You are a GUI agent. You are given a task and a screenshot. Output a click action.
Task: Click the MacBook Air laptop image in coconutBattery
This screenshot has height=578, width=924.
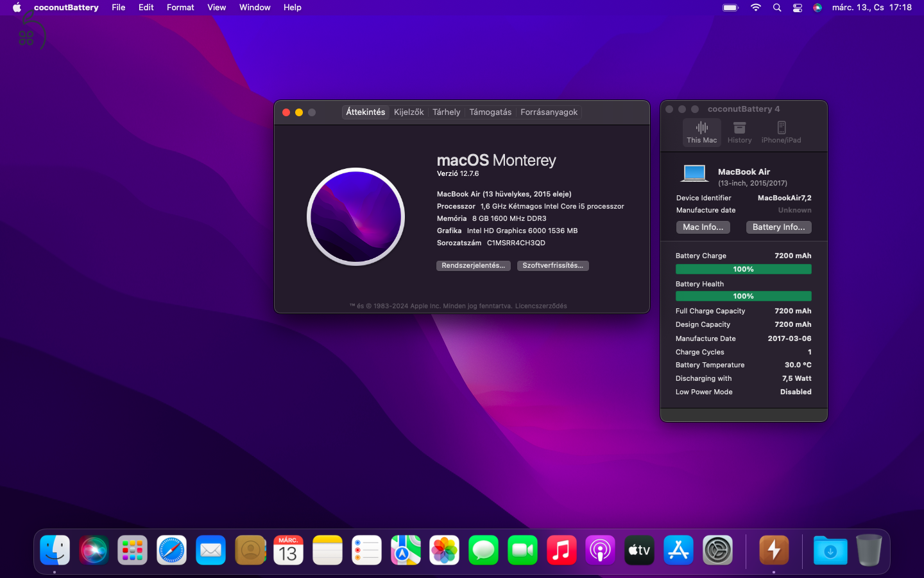[694, 173]
